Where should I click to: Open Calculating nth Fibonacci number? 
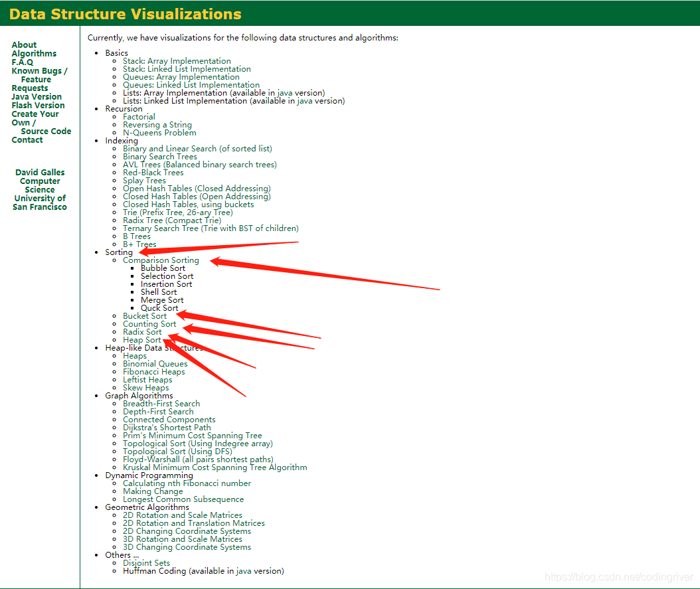tap(187, 483)
